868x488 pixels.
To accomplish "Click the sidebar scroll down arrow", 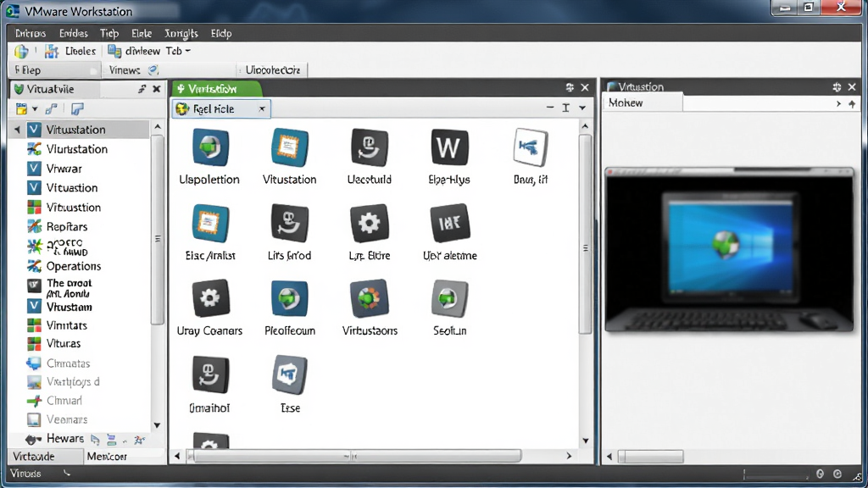I will pos(157,425).
